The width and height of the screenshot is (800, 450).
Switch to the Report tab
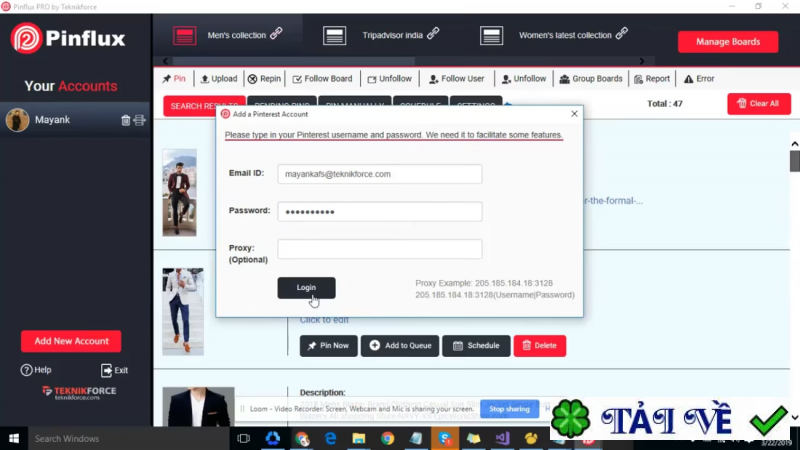tap(652, 79)
